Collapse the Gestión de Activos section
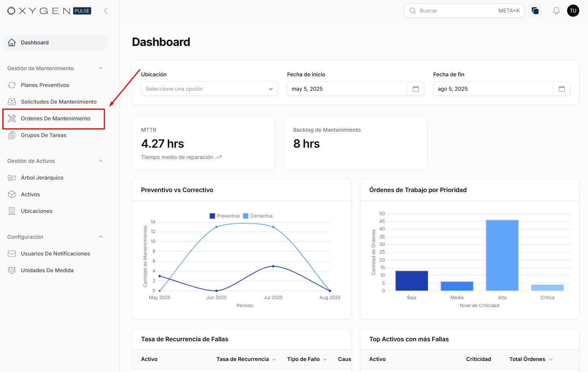 point(101,161)
